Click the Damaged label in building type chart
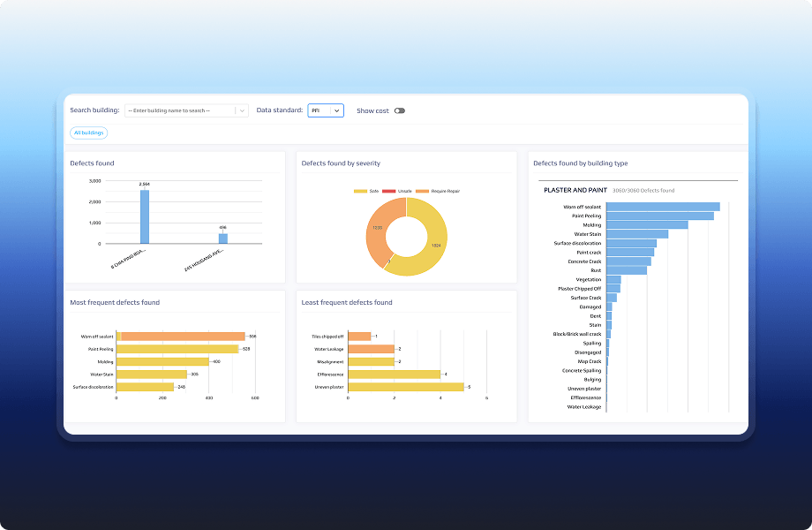This screenshot has height=530, width=812. tap(590, 307)
